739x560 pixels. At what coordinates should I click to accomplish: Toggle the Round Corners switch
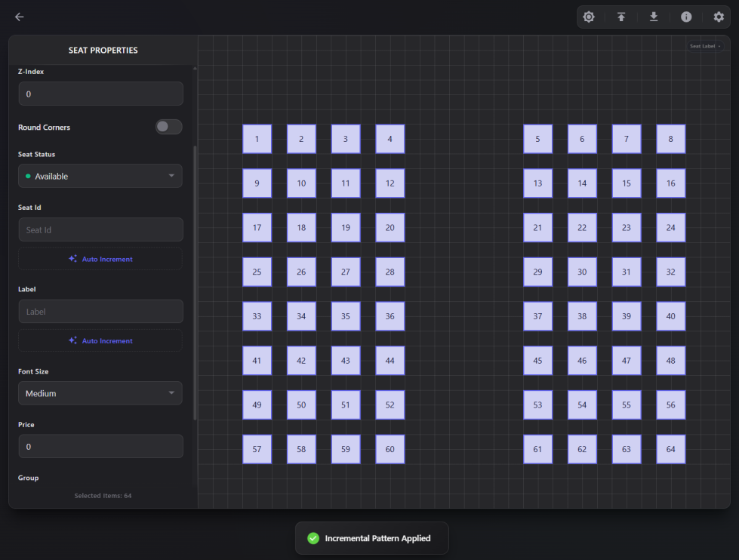tap(168, 127)
